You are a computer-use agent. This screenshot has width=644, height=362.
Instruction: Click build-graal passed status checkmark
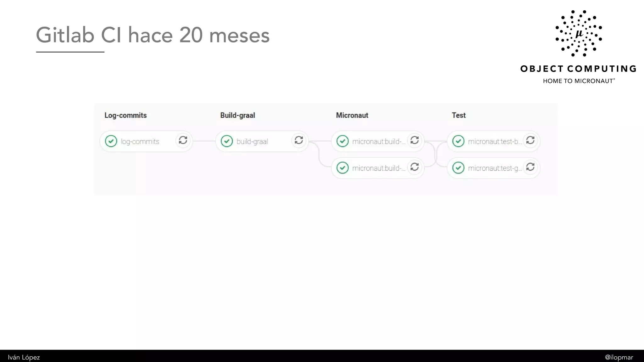227,141
